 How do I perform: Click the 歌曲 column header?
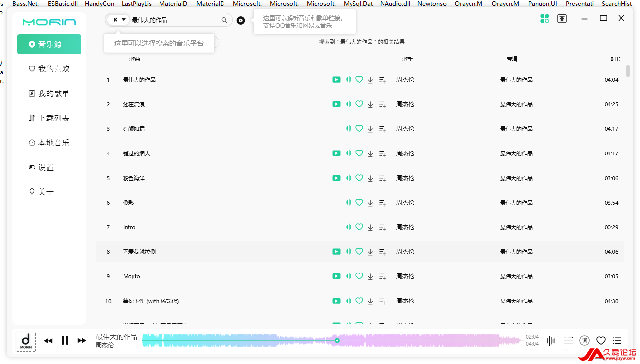(135, 59)
